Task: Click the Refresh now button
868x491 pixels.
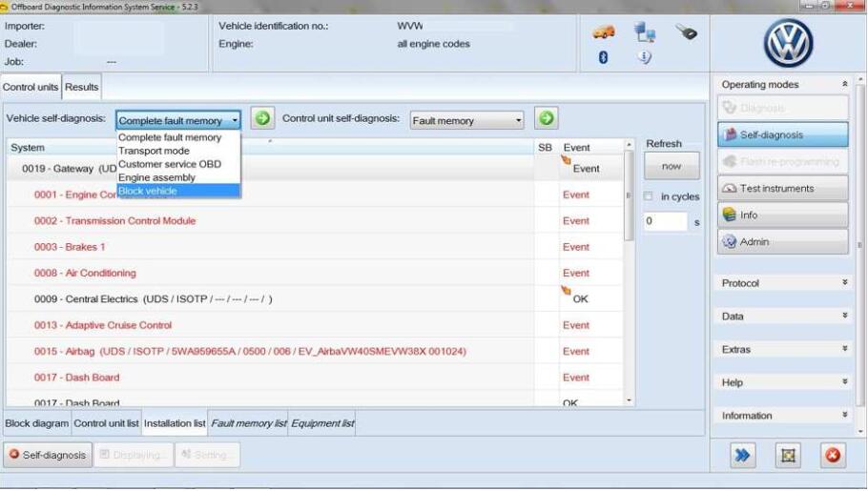Action: click(x=672, y=166)
